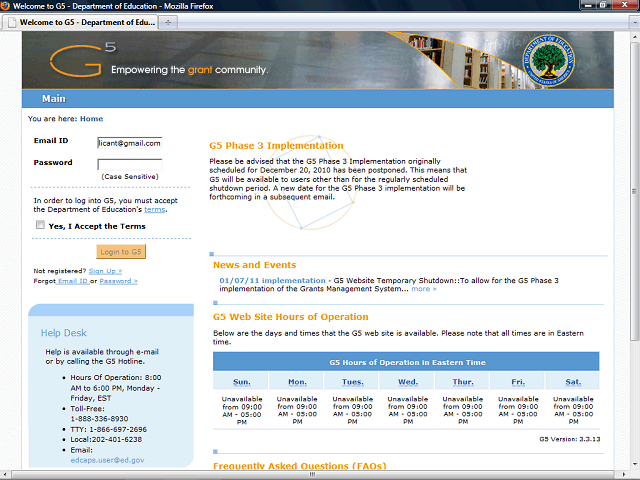Close the Firefox window
The image size is (640, 480).
(630, 6)
